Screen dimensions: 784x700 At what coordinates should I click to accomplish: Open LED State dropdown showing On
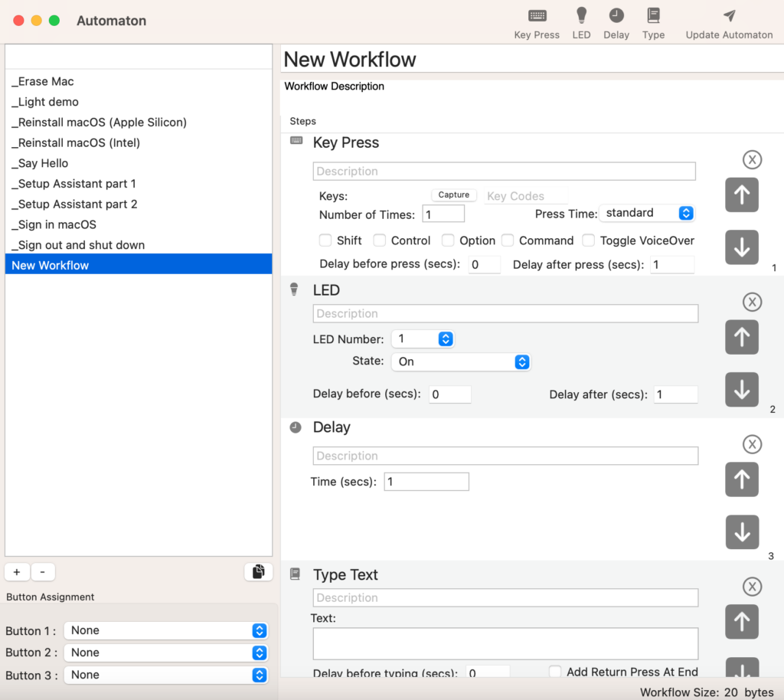coord(461,362)
